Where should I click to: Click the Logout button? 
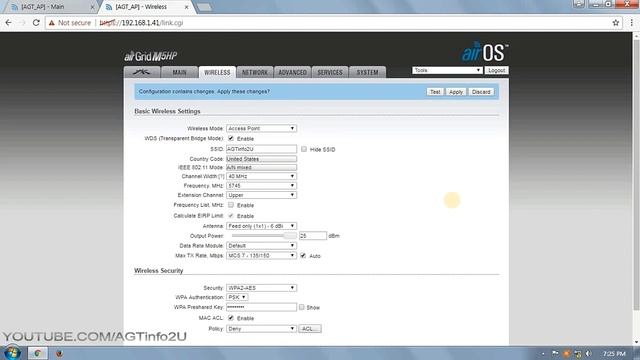click(x=496, y=71)
